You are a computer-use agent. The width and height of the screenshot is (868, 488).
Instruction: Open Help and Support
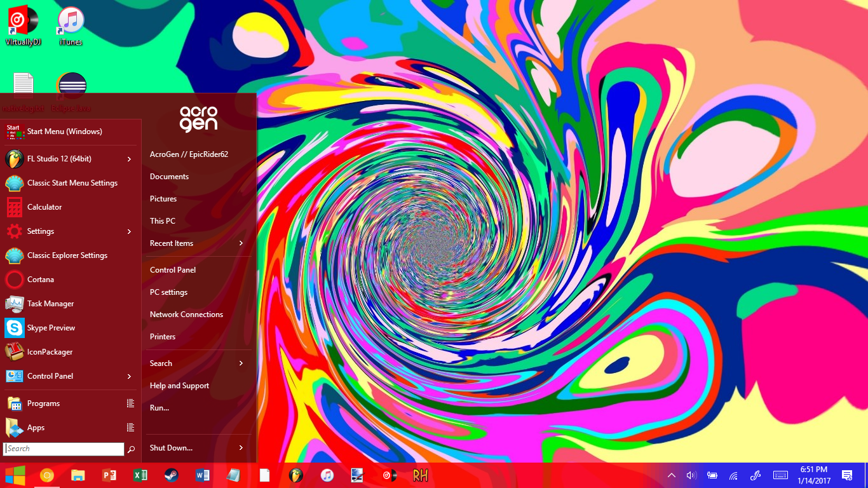click(x=197, y=386)
